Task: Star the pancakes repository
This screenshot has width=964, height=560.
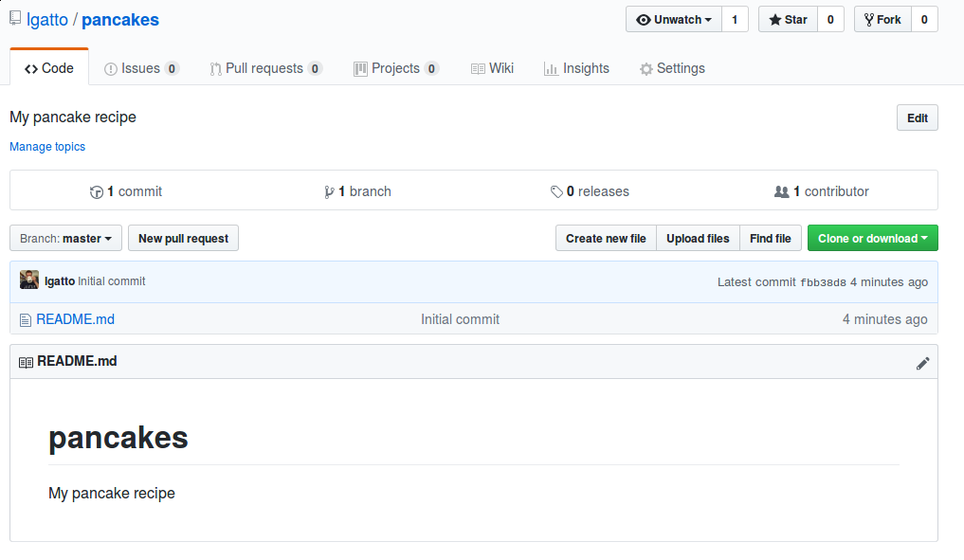Action: click(x=787, y=19)
